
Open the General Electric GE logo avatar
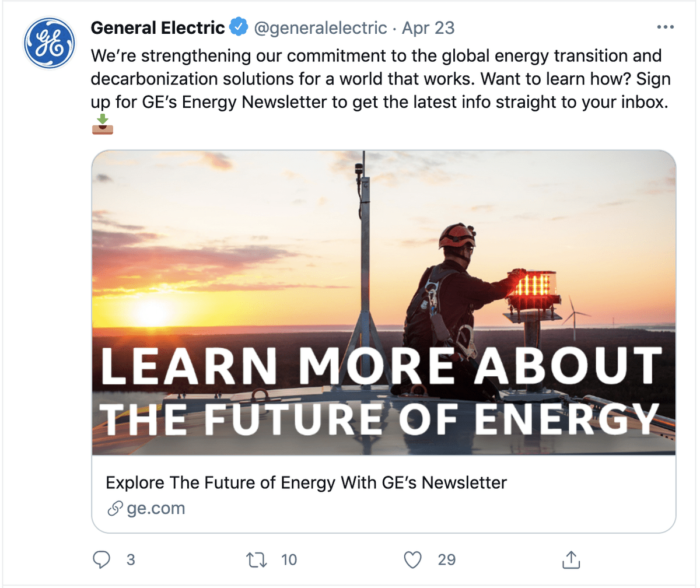[x=50, y=43]
